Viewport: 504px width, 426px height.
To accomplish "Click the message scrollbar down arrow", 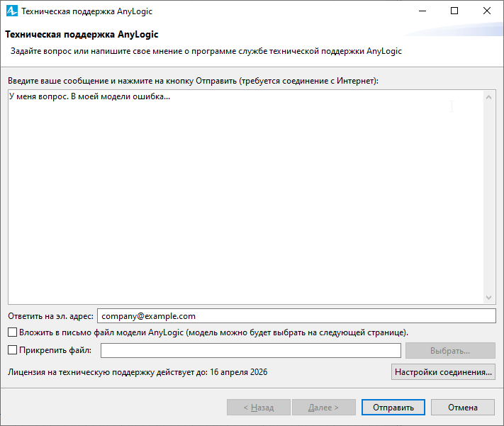I will 488,298.
